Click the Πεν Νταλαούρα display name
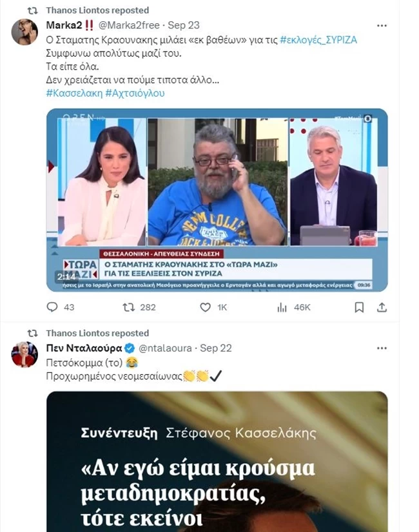Screen dimensions: 419x532 point(84,348)
